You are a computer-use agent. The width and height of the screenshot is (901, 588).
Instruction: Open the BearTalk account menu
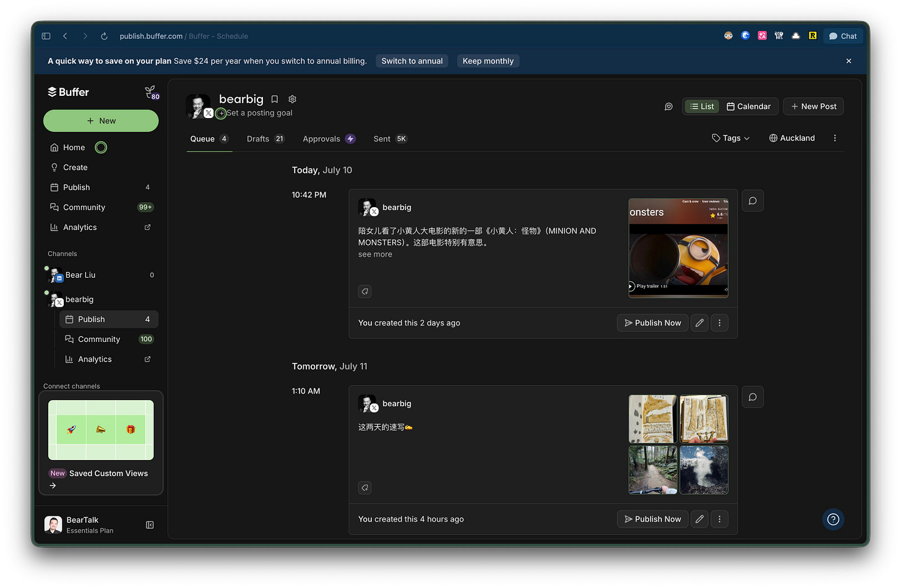(90, 525)
